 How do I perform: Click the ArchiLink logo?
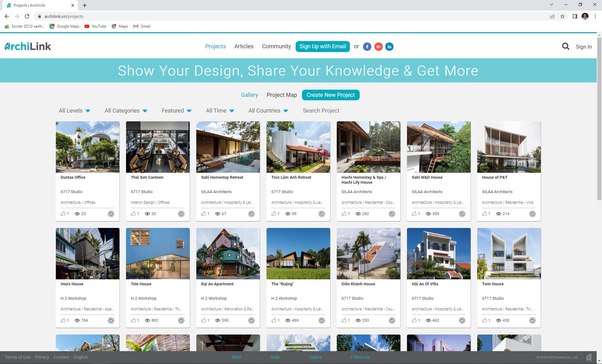tap(28, 46)
